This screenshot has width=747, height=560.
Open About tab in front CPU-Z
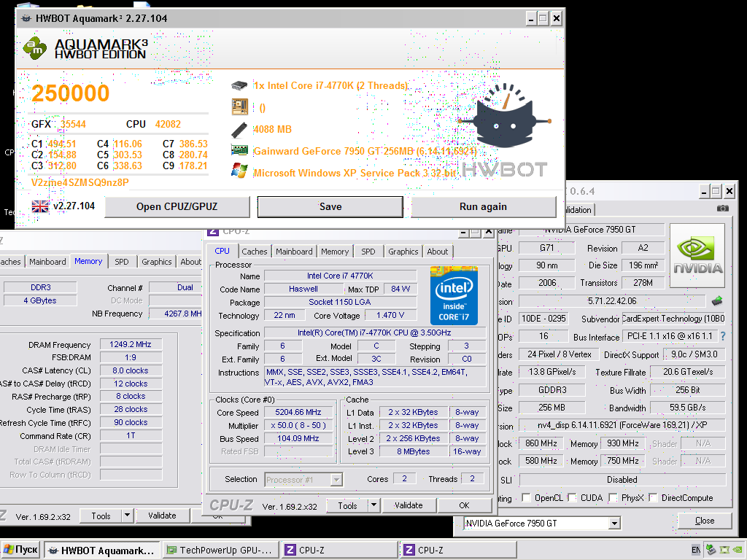pyautogui.click(x=438, y=252)
